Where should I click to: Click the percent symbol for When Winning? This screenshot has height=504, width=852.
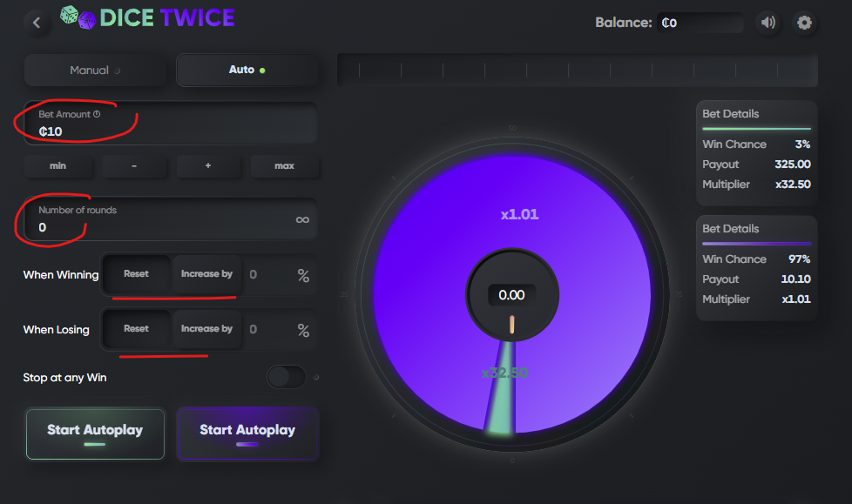point(303,275)
